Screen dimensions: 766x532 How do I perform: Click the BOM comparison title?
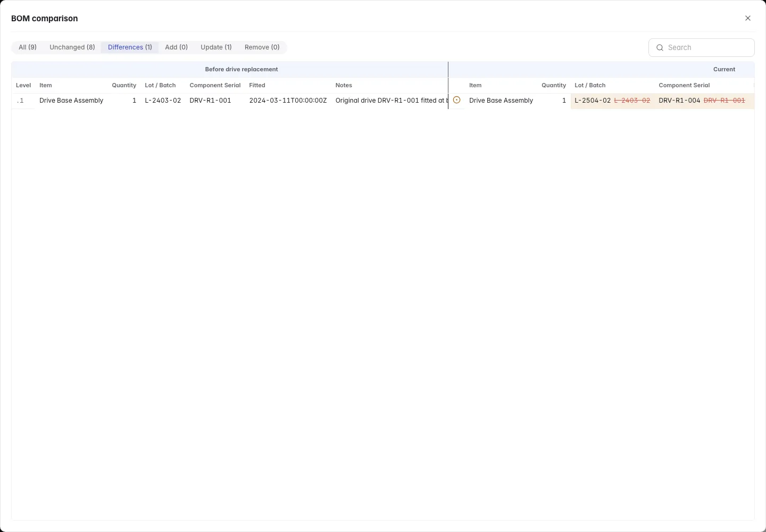(x=45, y=18)
